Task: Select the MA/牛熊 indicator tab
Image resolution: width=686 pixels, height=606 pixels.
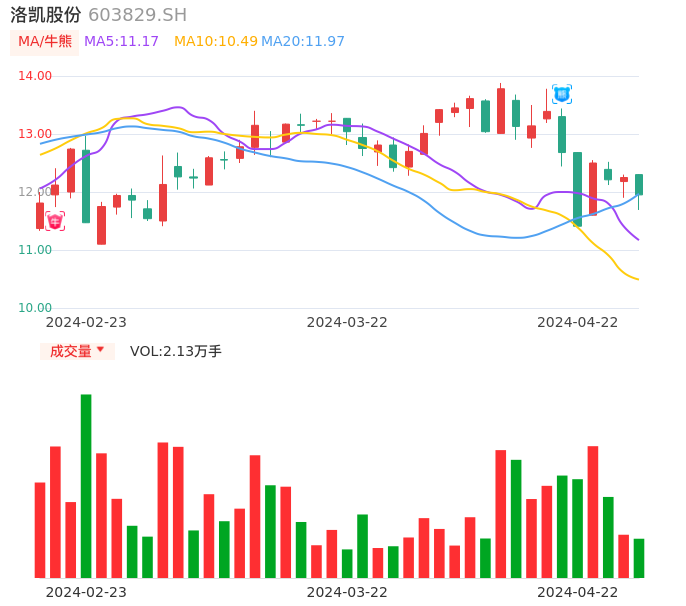Action: (x=44, y=42)
